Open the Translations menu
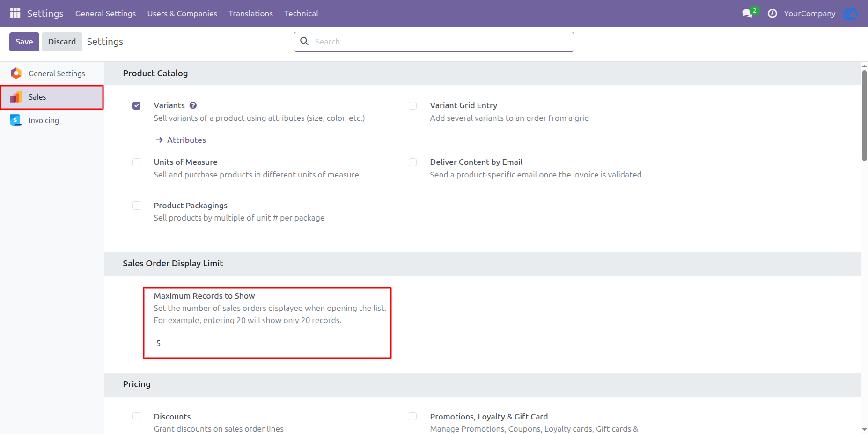Viewport: 868px width, 434px height. [x=250, y=14]
